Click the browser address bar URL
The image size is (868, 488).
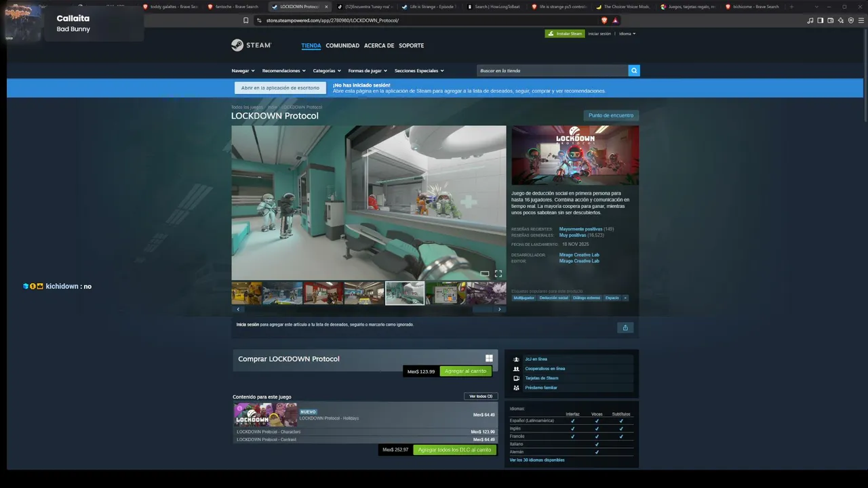[332, 20]
